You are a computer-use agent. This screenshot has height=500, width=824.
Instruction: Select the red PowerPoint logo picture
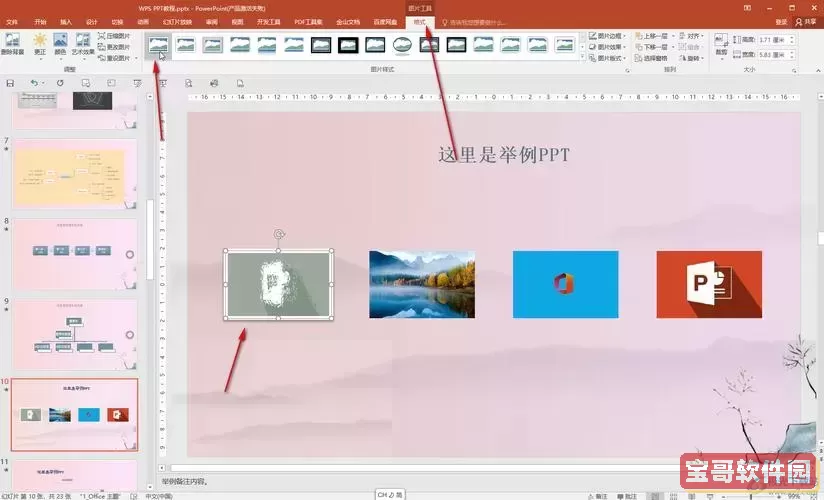point(709,284)
